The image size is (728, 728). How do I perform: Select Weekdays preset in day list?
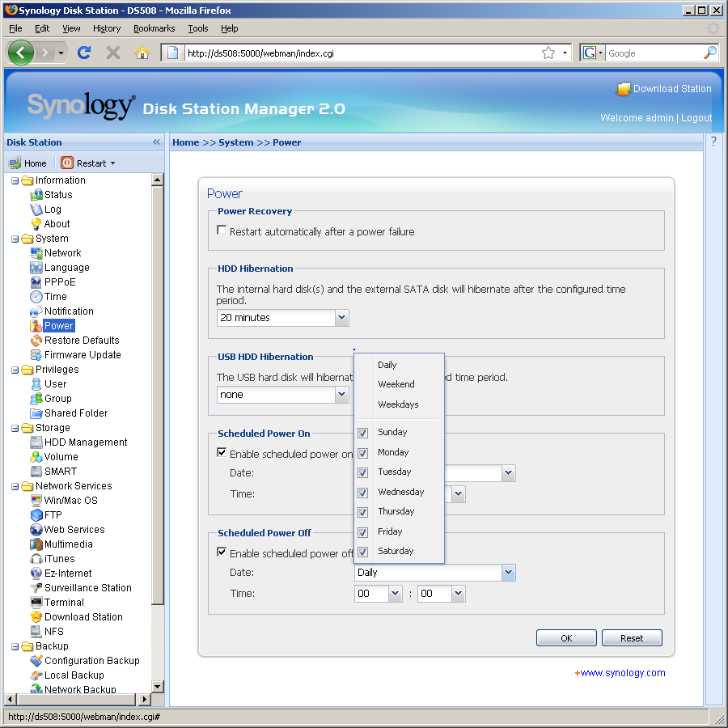[398, 404]
